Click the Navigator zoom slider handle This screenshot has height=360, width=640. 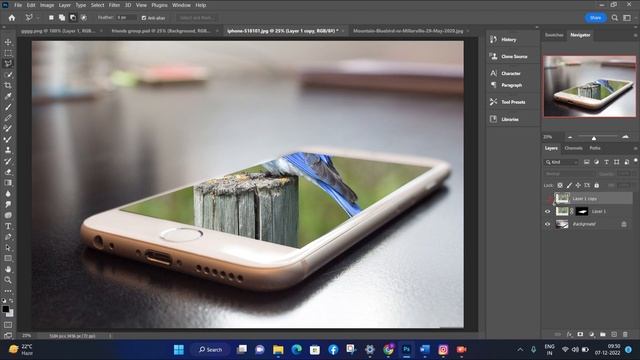click(594, 138)
